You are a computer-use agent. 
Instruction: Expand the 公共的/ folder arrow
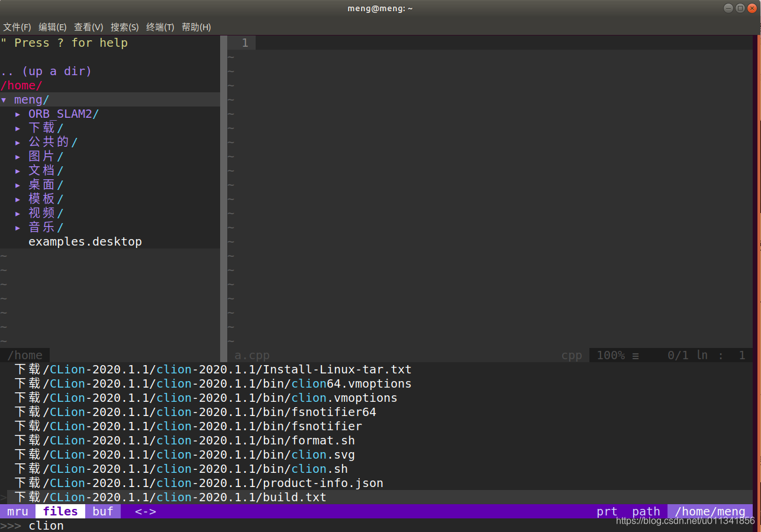point(18,142)
